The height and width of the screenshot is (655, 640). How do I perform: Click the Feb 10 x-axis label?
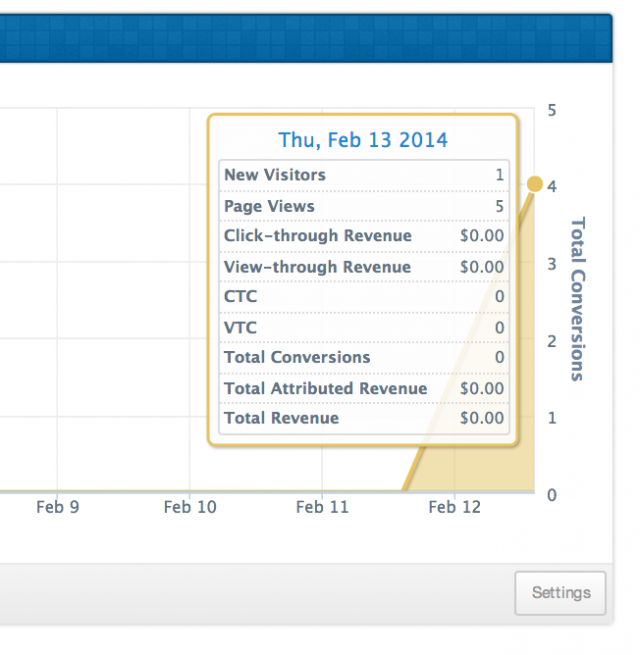(190, 507)
